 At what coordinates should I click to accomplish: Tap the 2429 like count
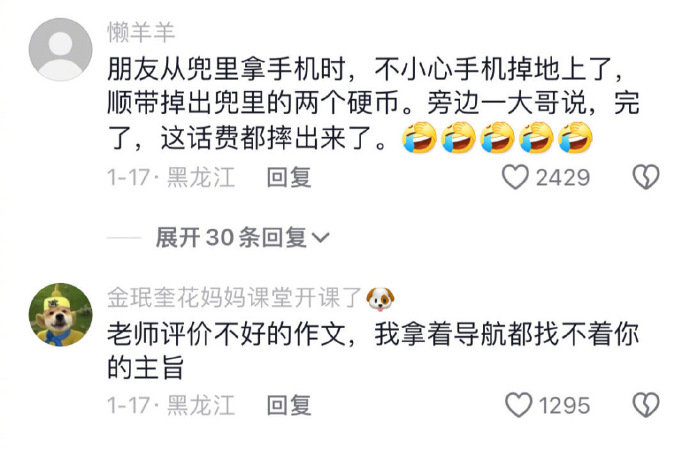[x=563, y=178]
